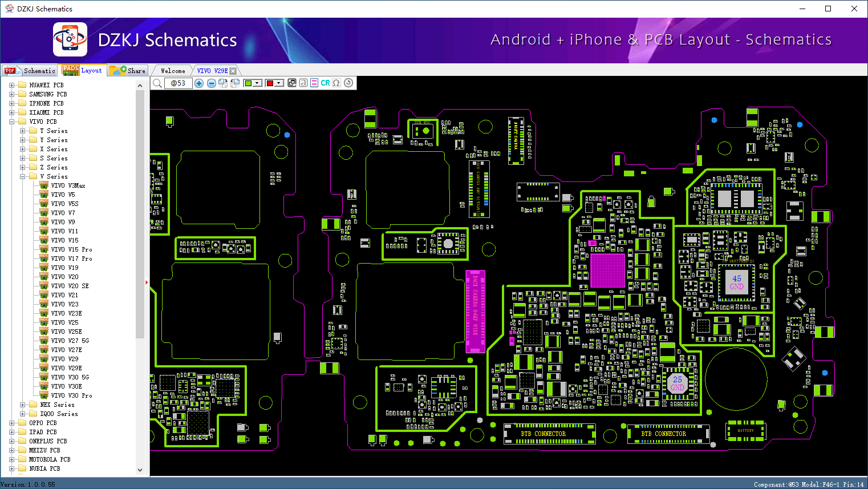This screenshot has width=868, height=489.
Task: Click the blue zoom-out minus icon
Action: click(x=211, y=83)
